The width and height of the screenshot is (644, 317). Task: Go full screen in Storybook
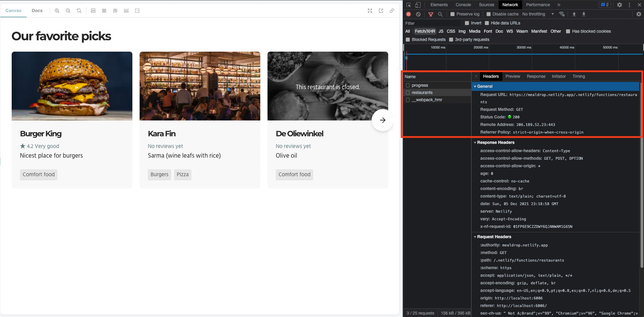point(370,11)
